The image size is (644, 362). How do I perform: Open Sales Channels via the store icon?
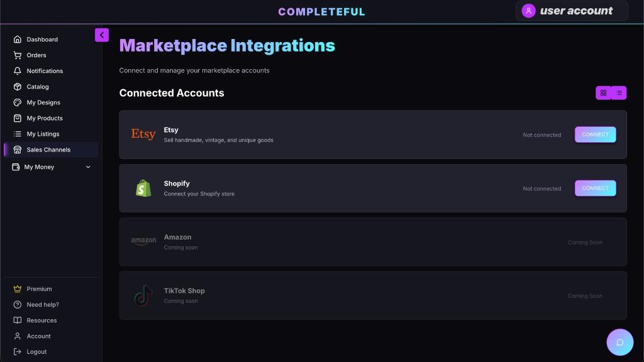point(17,150)
